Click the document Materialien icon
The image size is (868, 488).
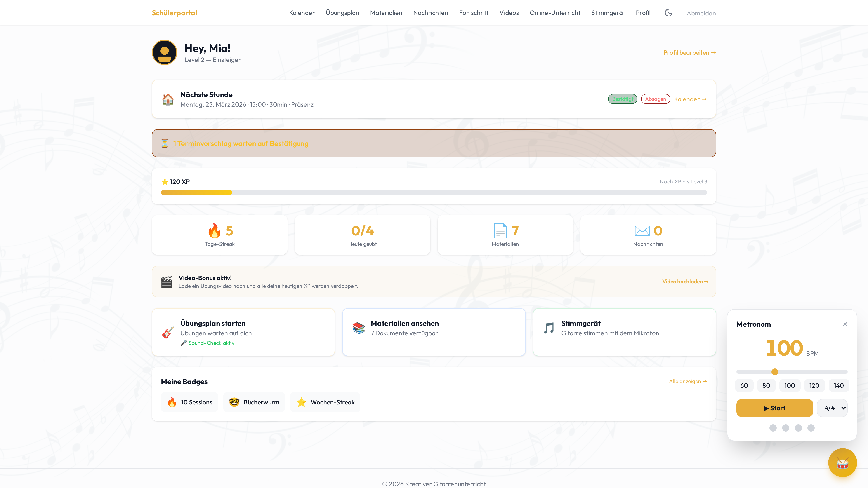500,231
